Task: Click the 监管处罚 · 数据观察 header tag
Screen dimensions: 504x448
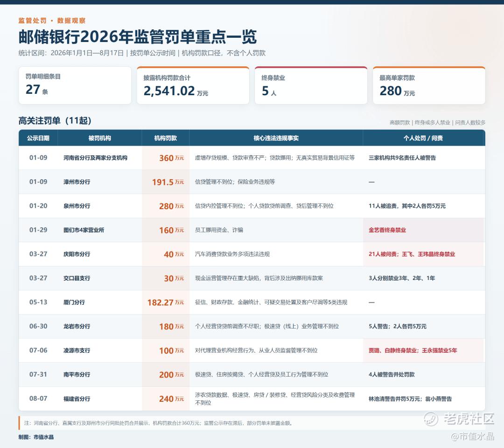Action: [x=52, y=21]
